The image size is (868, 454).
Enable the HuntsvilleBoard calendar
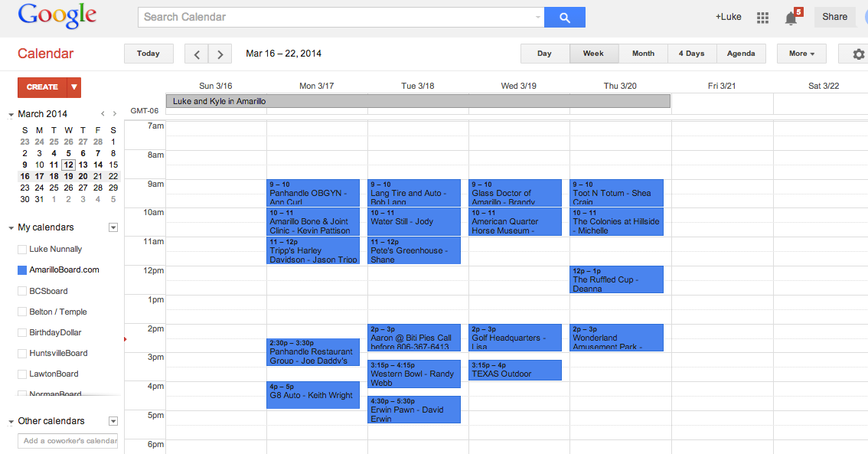tap(22, 353)
